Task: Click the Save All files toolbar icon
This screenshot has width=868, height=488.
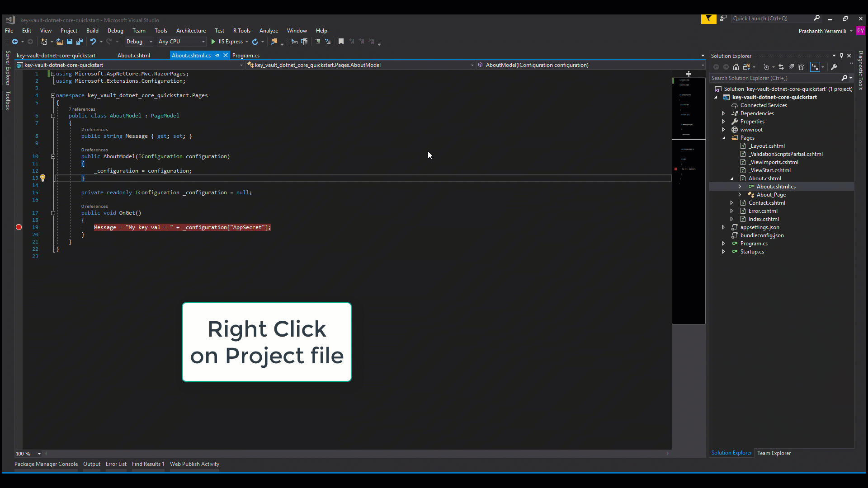Action: [x=79, y=41]
